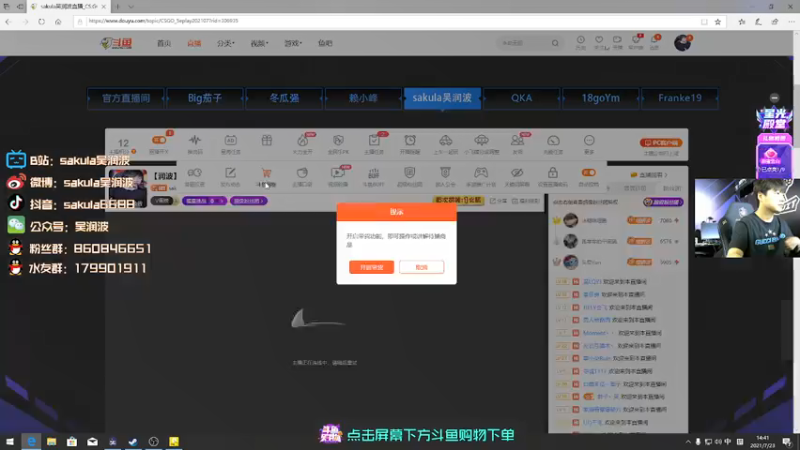The width and height of the screenshot is (800, 450).
Task: Click the orange PC客户端 button
Action: click(661, 143)
